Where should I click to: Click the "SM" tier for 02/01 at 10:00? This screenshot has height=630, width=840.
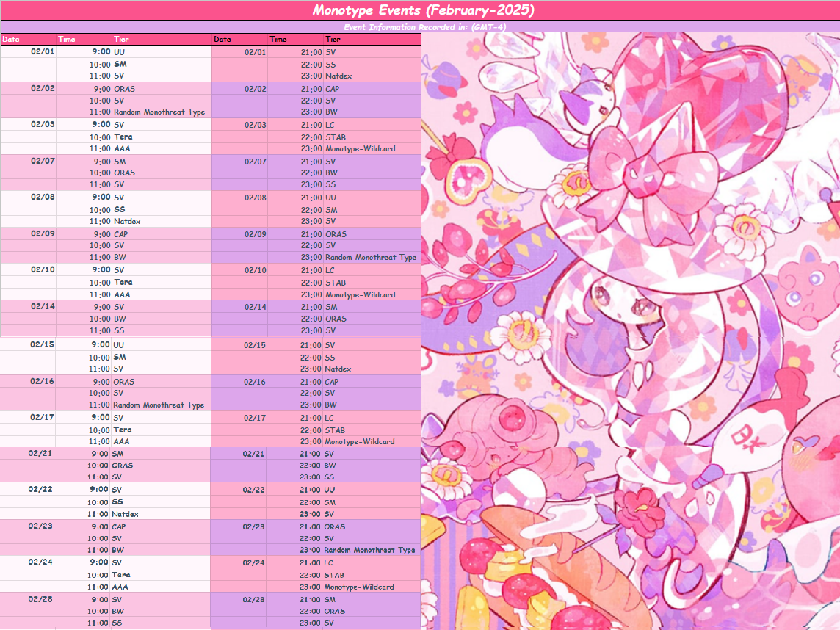[x=120, y=65]
